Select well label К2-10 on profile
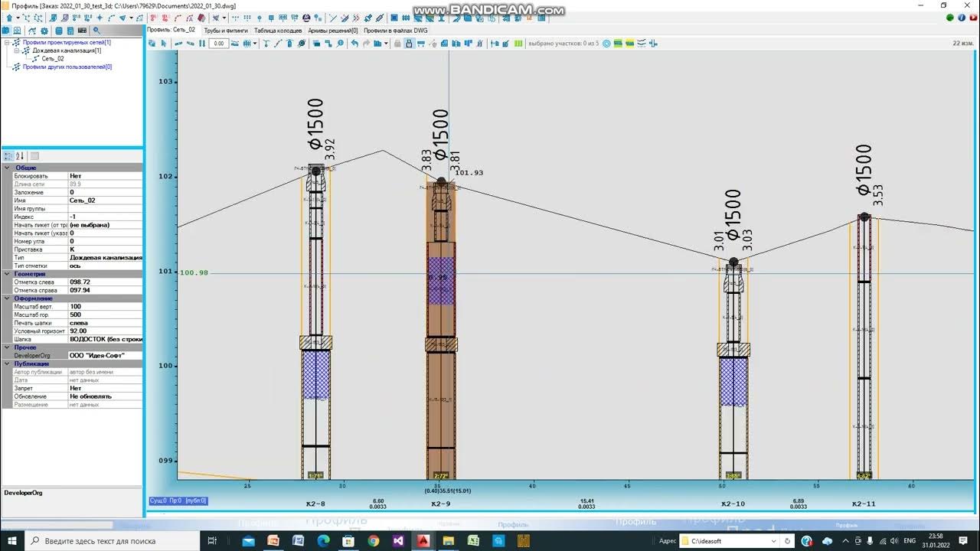 [x=733, y=504]
